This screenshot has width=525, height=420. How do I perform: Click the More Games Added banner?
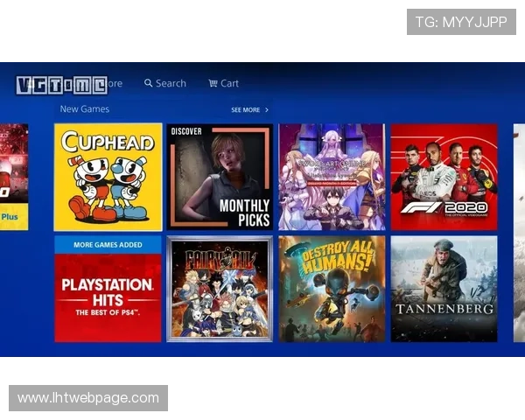[108, 245]
